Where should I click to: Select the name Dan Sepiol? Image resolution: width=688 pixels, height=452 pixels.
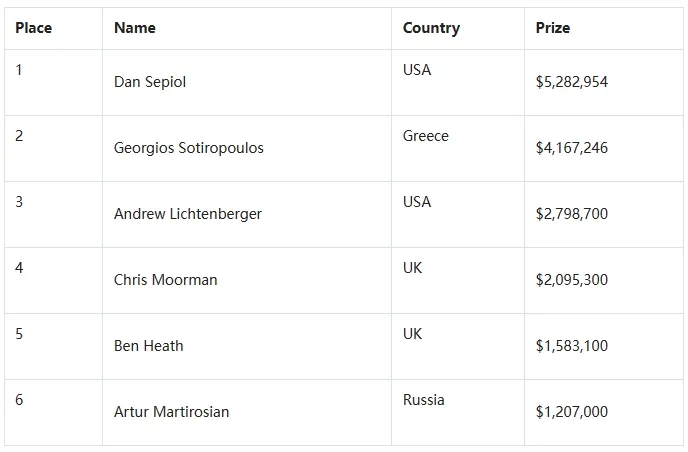150,82
